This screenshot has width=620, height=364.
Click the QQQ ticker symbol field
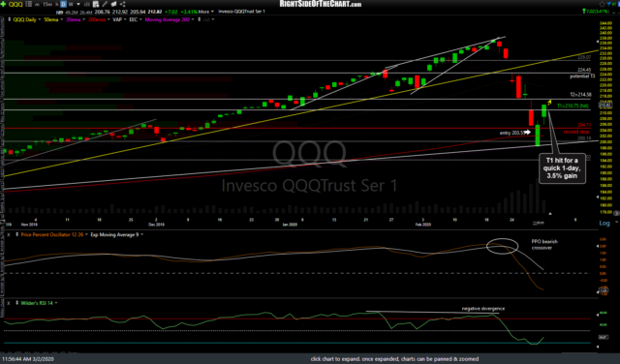tap(15, 4)
